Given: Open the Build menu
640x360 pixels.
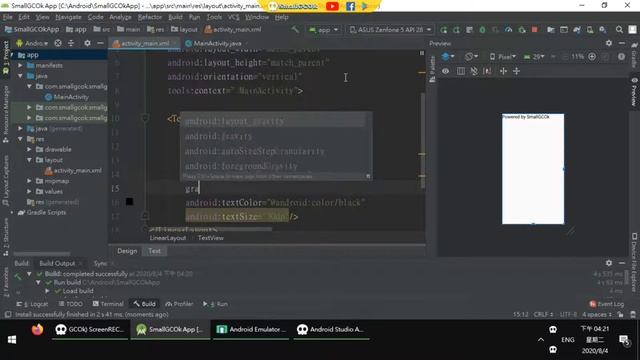Looking at the screenshot, I should pos(175,17).
